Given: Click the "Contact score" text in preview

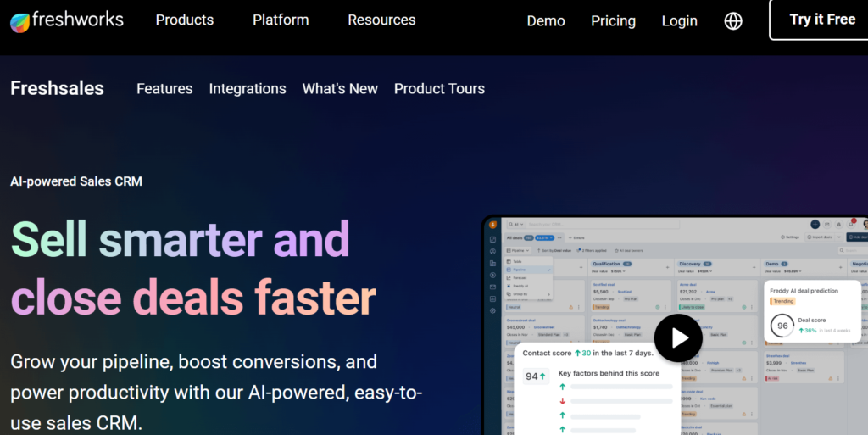Looking at the screenshot, I should pyautogui.click(x=547, y=353).
